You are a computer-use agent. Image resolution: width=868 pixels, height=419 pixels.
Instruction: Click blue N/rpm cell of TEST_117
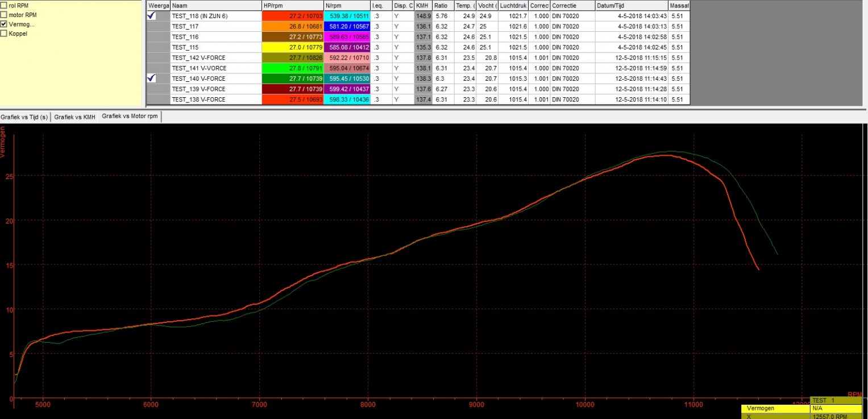coord(347,26)
